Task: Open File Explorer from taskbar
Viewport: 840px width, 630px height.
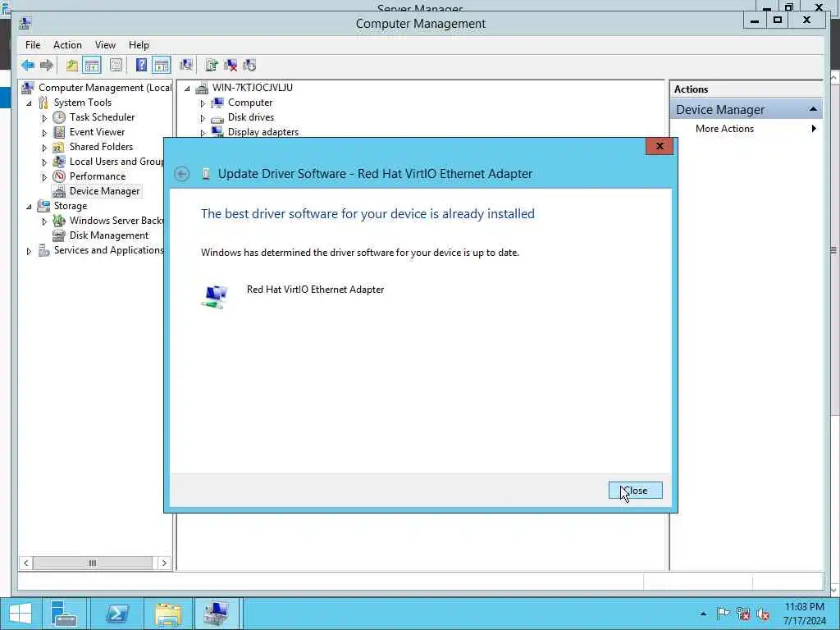Action: coord(167,614)
